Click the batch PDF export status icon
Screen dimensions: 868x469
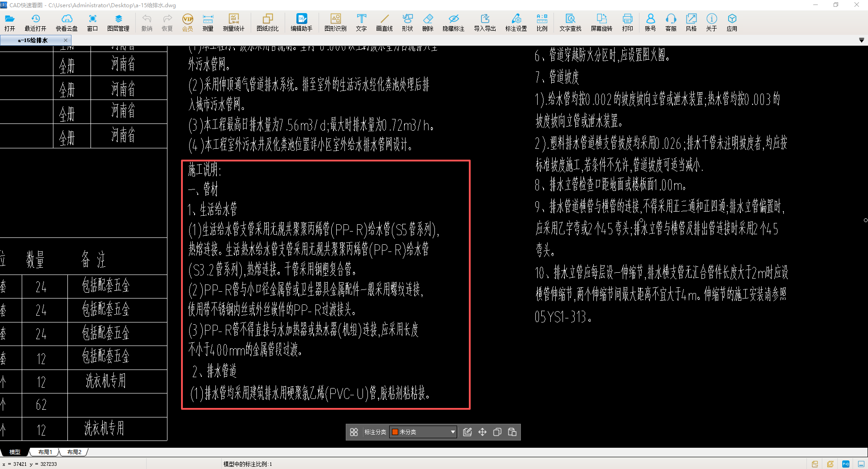coord(830,464)
